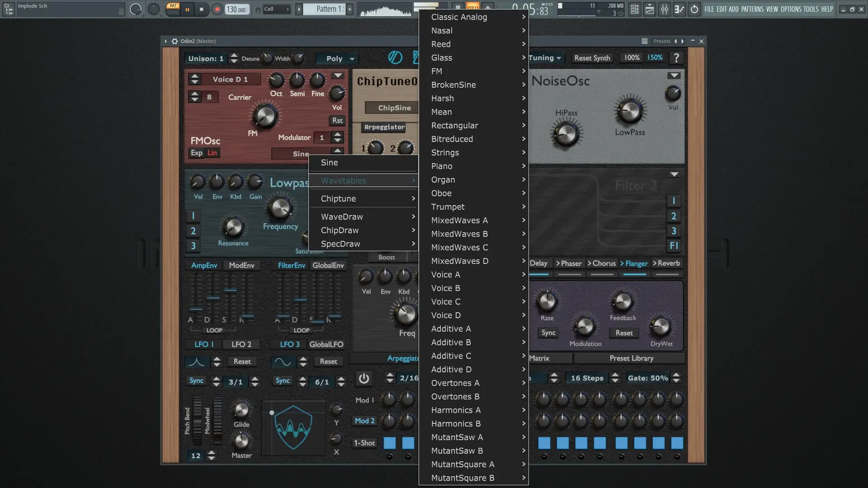Click the Odin2 plugin settings gear icon
Viewport: 868px width, 488px height.
coord(175,41)
